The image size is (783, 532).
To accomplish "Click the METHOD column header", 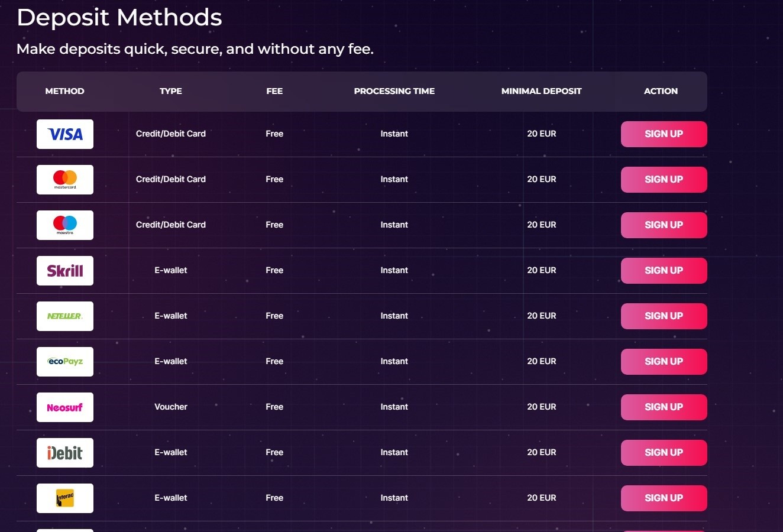I will tap(65, 91).
